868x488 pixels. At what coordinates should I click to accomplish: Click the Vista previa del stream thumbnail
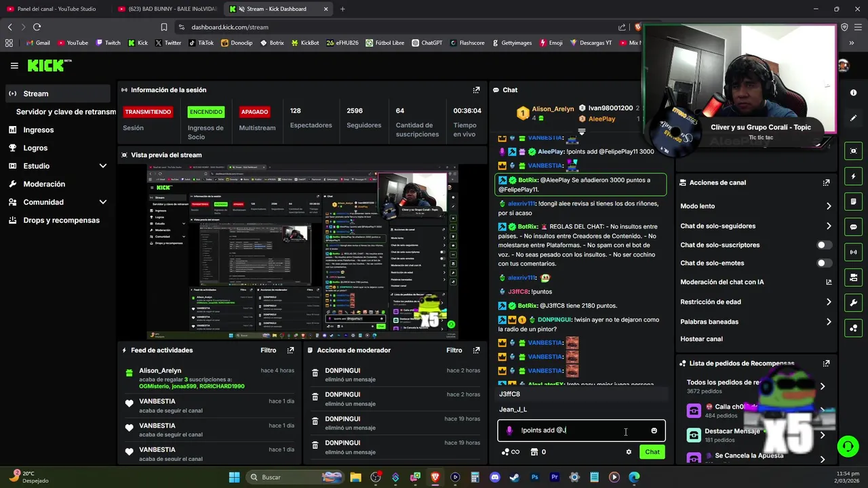tap(302, 251)
